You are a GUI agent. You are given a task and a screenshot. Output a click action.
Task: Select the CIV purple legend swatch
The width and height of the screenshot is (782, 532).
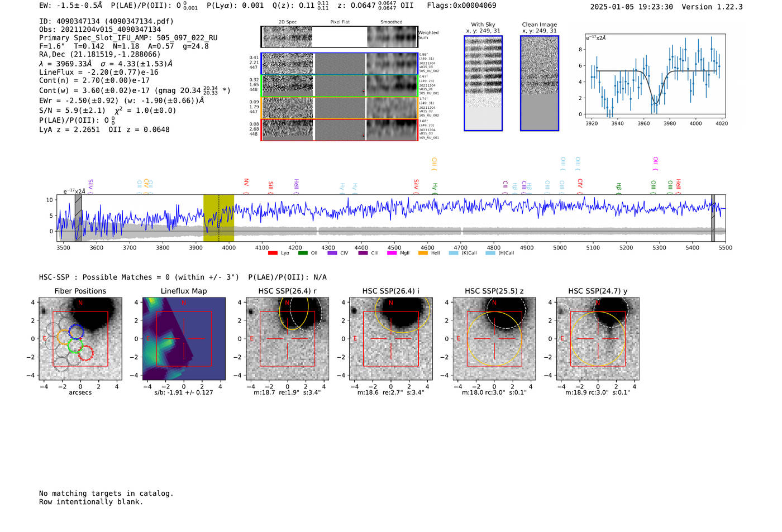pos(332,253)
